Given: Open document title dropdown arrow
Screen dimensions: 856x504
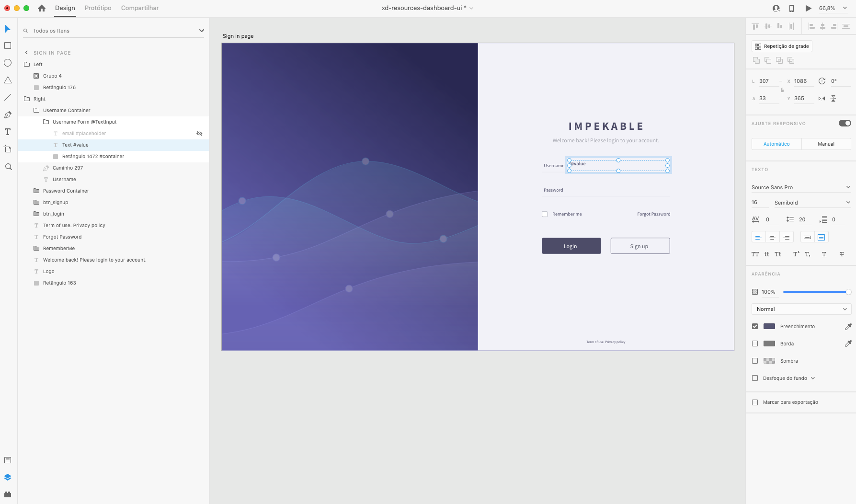Looking at the screenshot, I should 471,8.
